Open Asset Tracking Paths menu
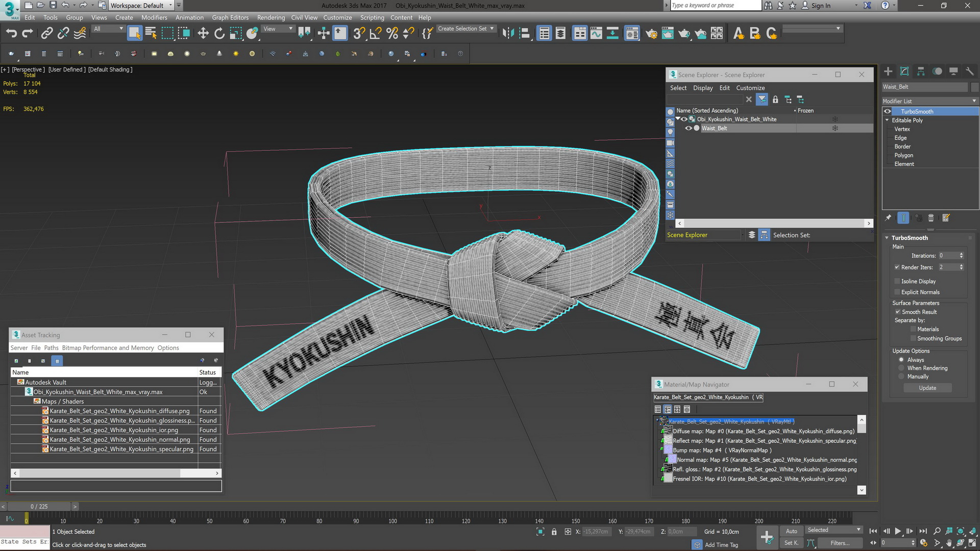The image size is (980, 551). (51, 348)
